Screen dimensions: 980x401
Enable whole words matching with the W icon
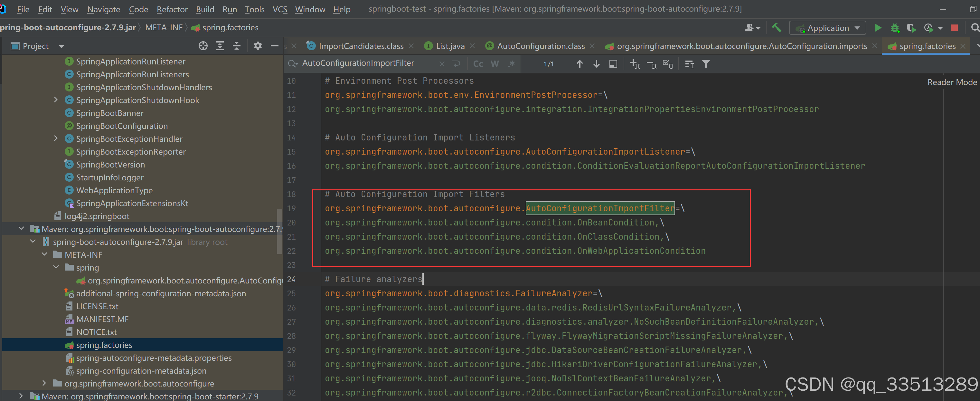(495, 63)
